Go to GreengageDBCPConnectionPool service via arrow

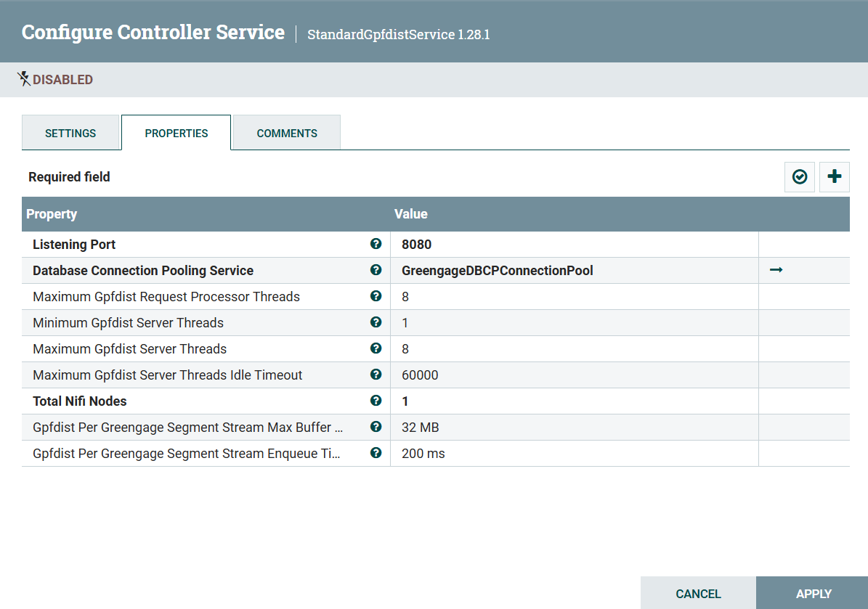(x=776, y=270)
